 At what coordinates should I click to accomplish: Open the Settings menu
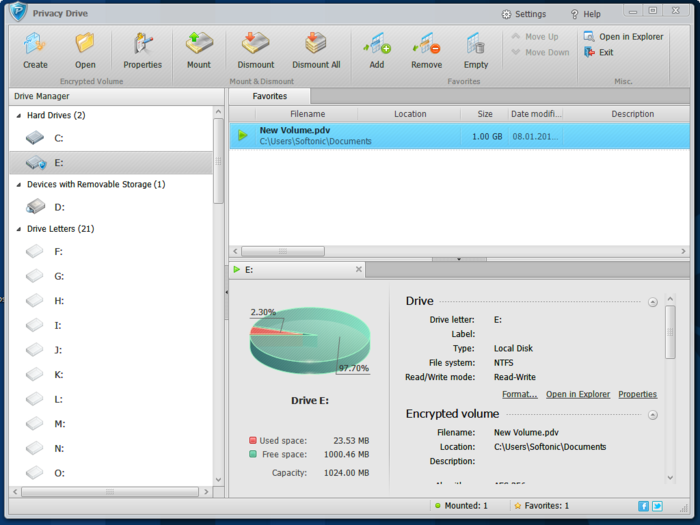524,14
